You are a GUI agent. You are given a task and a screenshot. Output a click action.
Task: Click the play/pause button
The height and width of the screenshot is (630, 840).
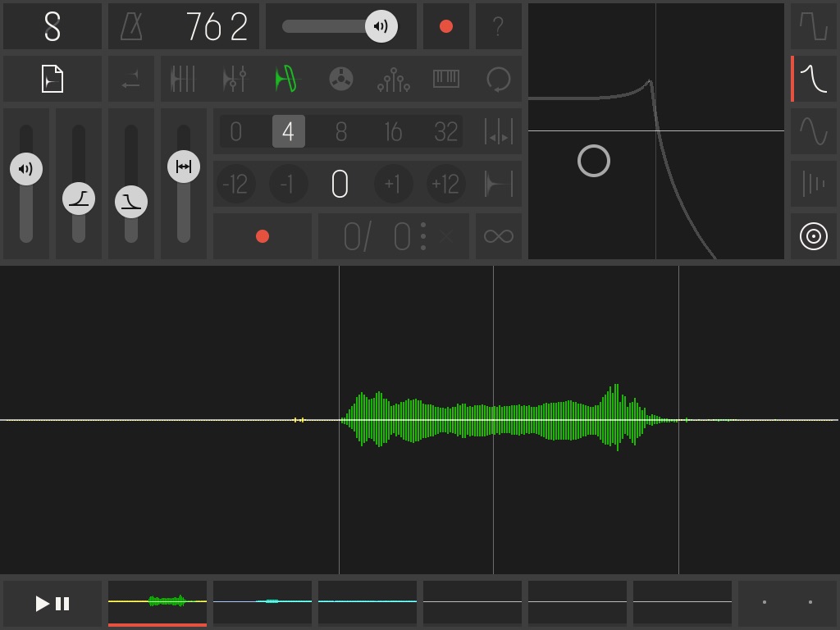52,604
